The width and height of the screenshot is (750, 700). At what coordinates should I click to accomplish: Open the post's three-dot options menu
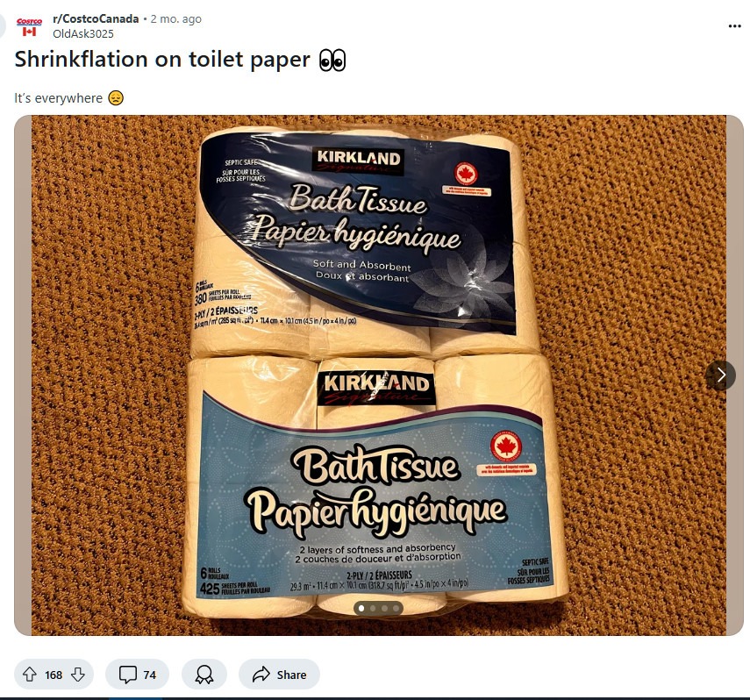point(734,25)
